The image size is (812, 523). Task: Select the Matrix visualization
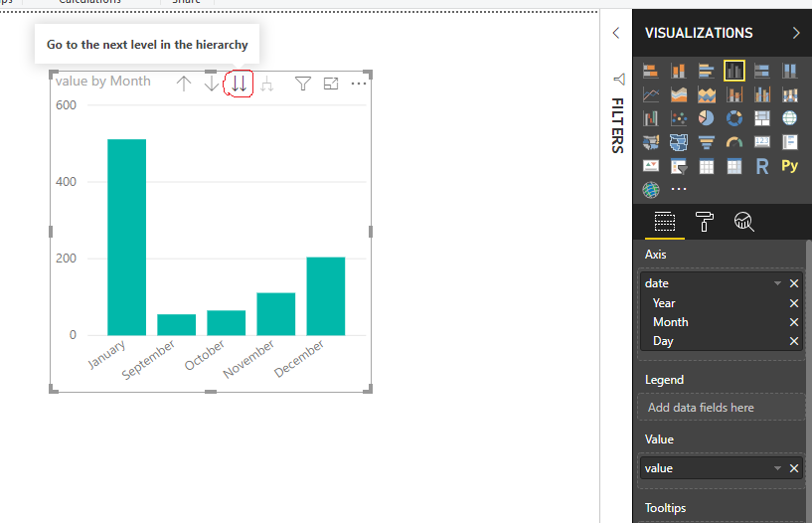click(734, 166)
